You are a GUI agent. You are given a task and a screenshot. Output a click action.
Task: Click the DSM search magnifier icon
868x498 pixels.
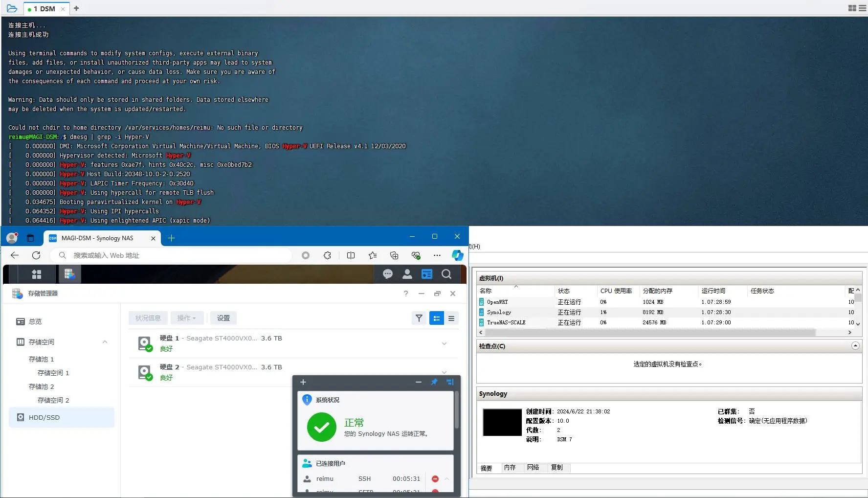point(446,274)
